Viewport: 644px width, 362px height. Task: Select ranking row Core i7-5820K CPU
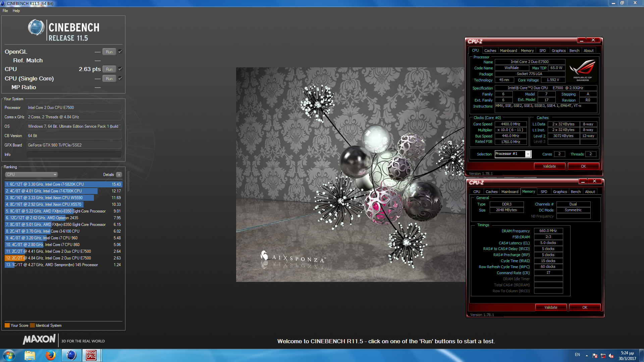pyautogui.click(x=63, y=184)
